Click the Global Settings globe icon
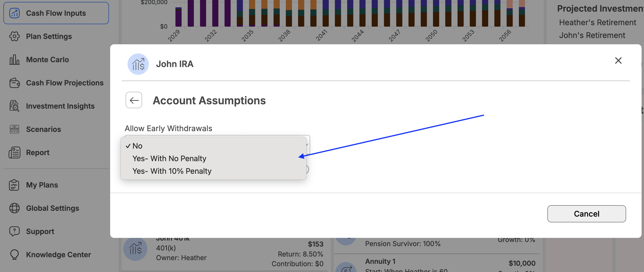The width and height of the screenshot is (644, 272). pos(14,208)
